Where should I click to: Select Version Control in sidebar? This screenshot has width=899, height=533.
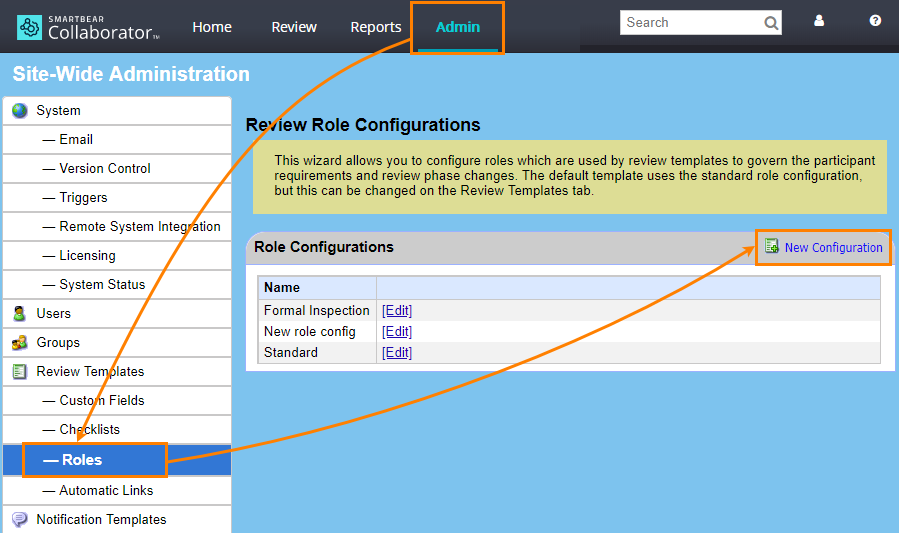coord(104,168)
